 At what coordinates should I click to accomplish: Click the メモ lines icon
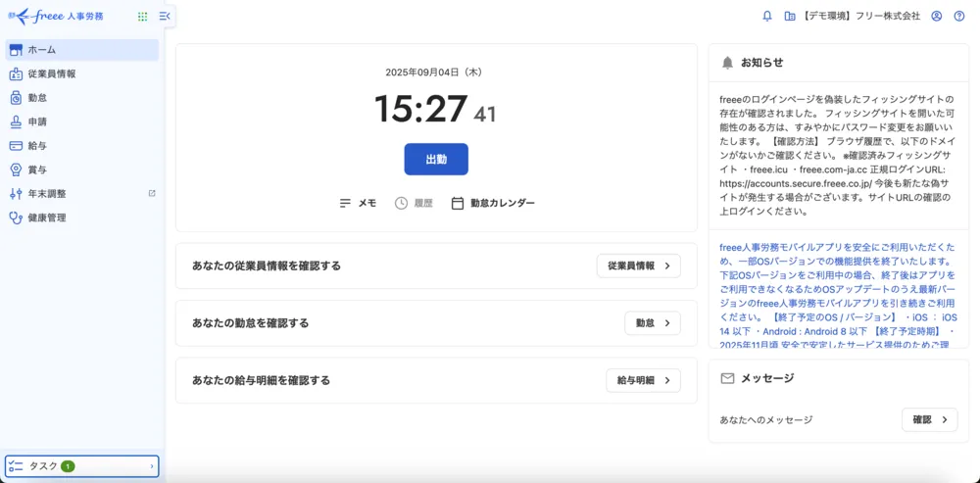[x=345, y=203]
